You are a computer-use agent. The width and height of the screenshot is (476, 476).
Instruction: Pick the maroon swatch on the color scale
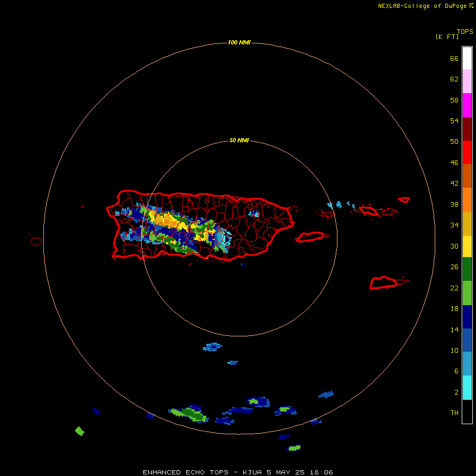click(467, 129)
